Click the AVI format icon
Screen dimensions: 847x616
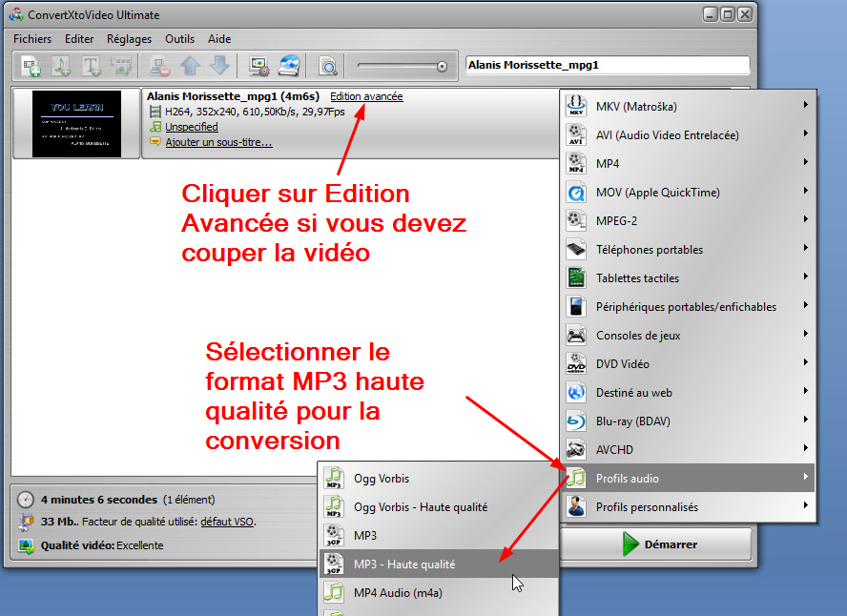click(x=576, y=134)
